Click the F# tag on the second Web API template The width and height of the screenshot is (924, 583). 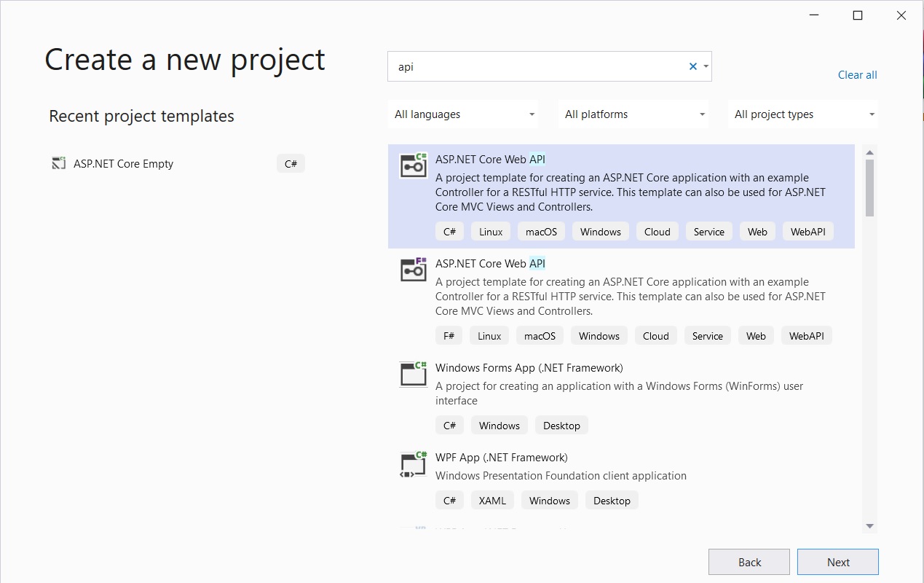pos(449,336)
